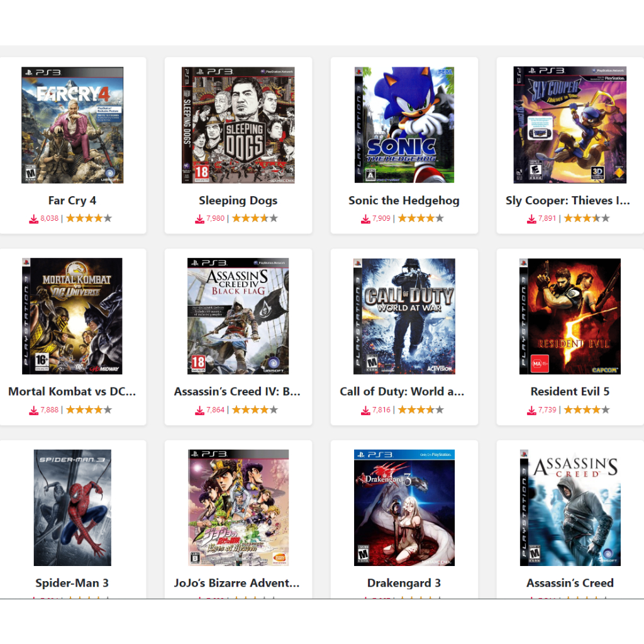This screenshot has width=644, height=644.
Task: Open the Spider-Man 3 cover thumbnail
Action: pyautogui.click(x=72, y=508)
